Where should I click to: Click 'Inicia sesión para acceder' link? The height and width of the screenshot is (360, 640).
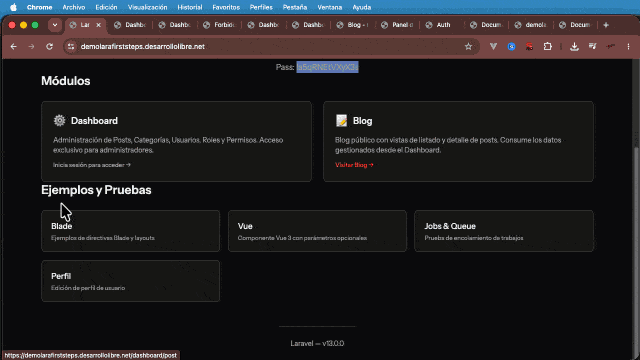[92, 165]
